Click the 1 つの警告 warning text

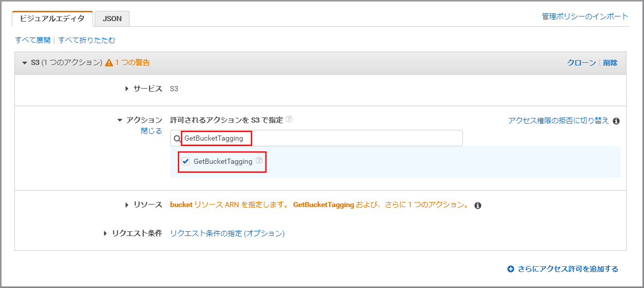point(133,63)
